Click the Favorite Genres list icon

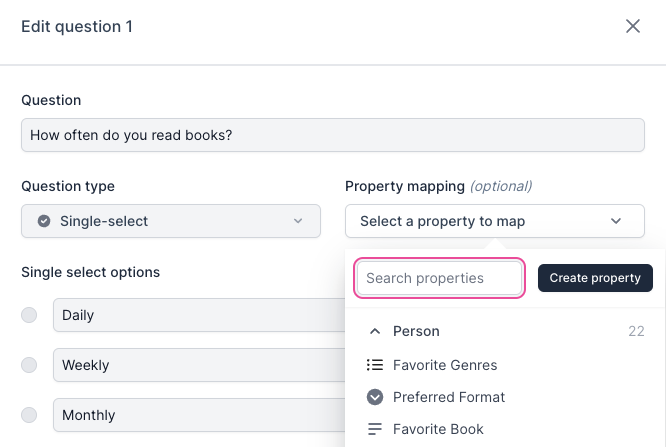coord(375,365)
